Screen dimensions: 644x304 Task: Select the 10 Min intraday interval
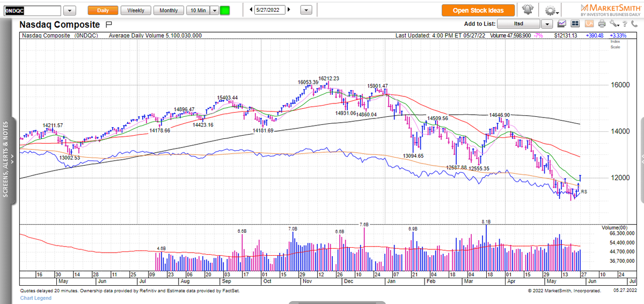click(198, 10)
